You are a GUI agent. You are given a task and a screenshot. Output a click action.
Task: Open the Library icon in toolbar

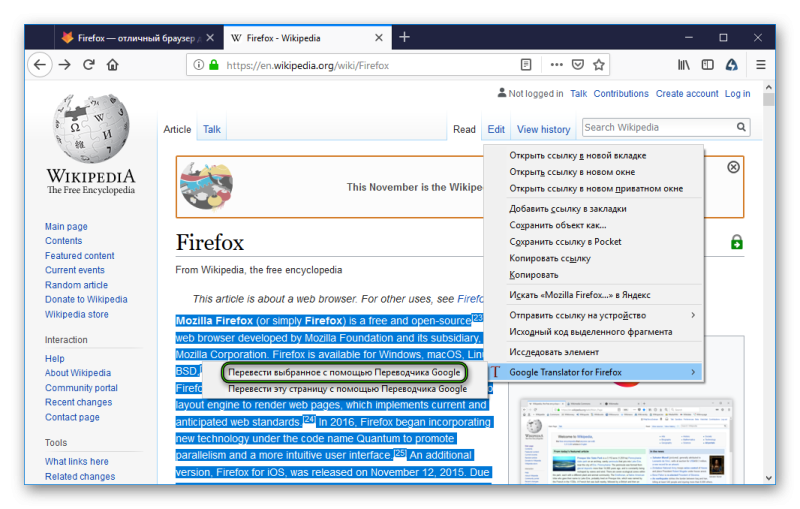pos(684,65)
